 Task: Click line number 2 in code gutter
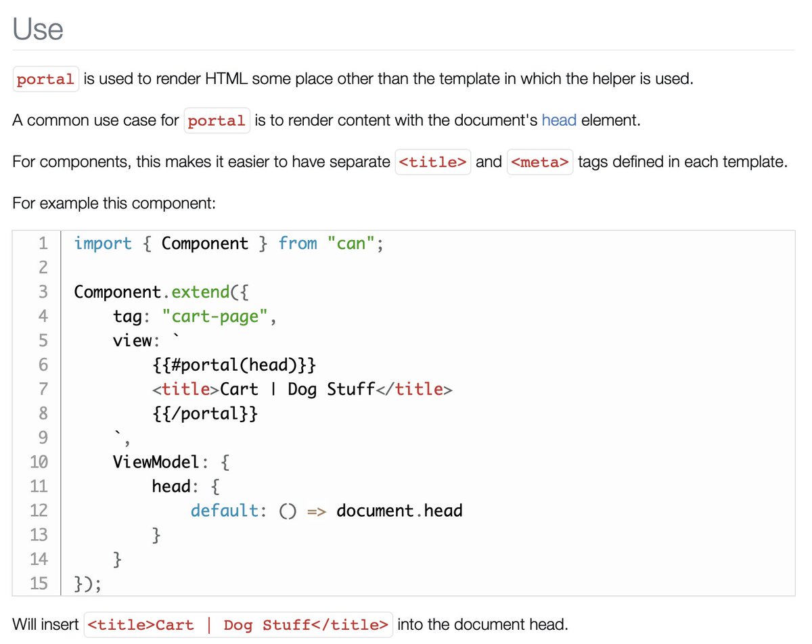click(x=43, y=268)
